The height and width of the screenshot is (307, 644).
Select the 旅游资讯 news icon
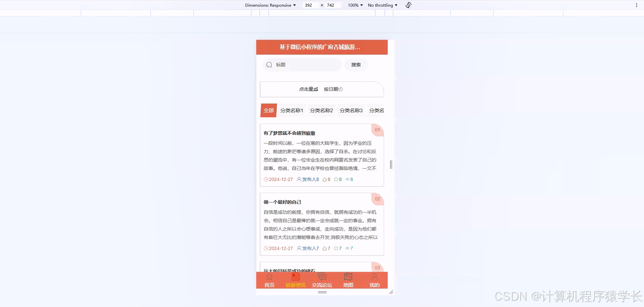296,277
